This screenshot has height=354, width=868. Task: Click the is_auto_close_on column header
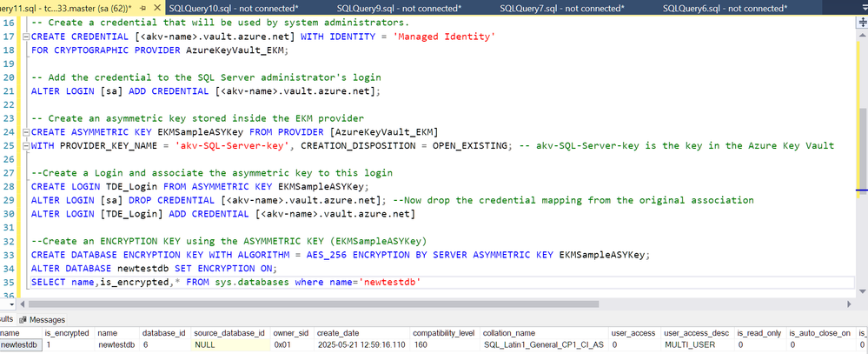[821, 333]
